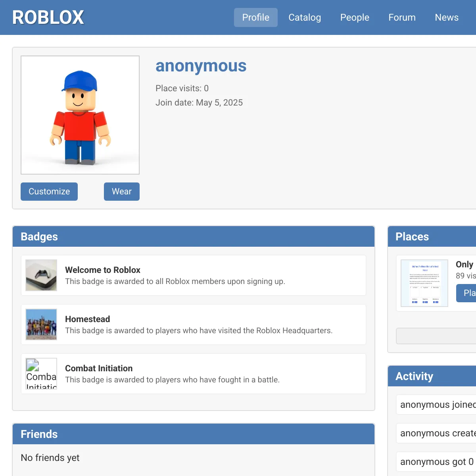Click the empty field under the place card

[x=436, y=336]
